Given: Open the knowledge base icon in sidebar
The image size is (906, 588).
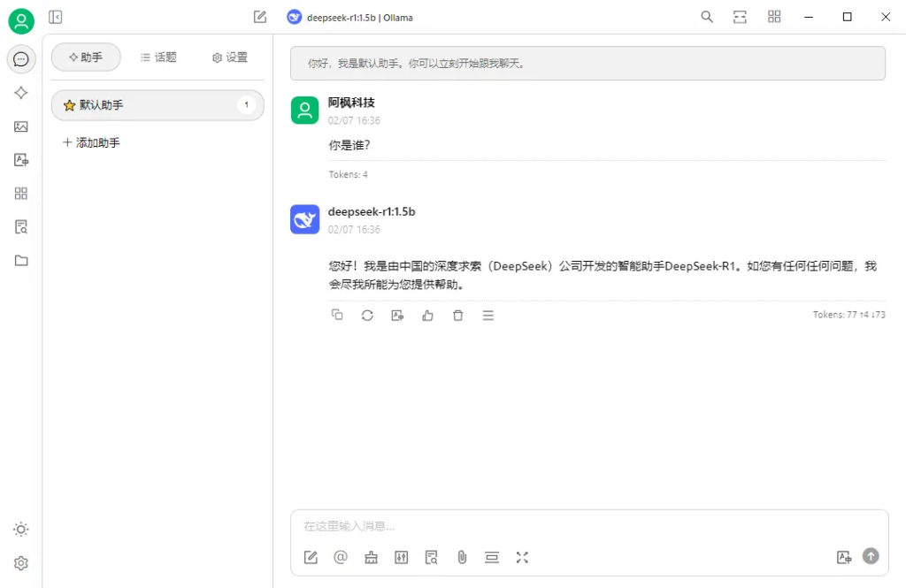Looking at the screenshot, I should (21, 227).
